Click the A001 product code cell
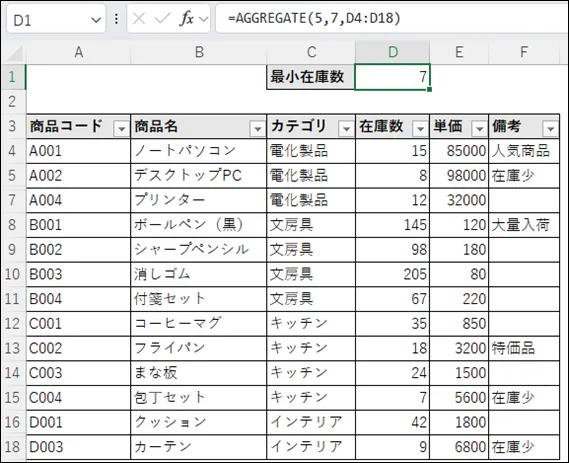This screenshot has width=569, height=463. tap(78, 151)
